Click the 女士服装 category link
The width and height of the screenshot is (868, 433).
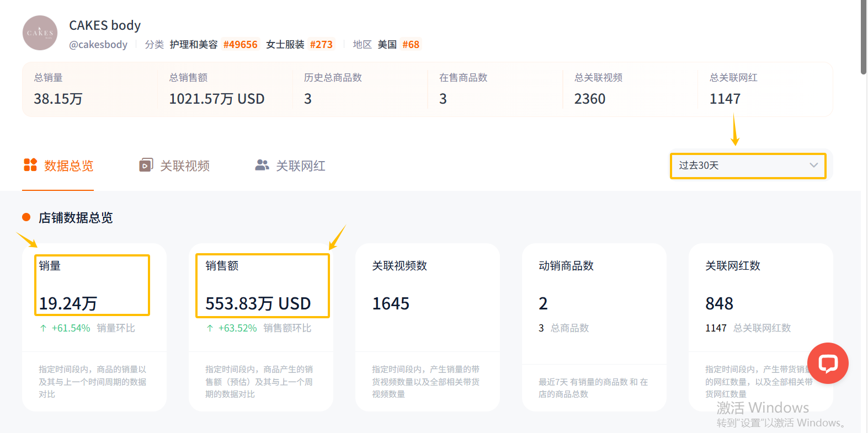click(x=285, y=45)
